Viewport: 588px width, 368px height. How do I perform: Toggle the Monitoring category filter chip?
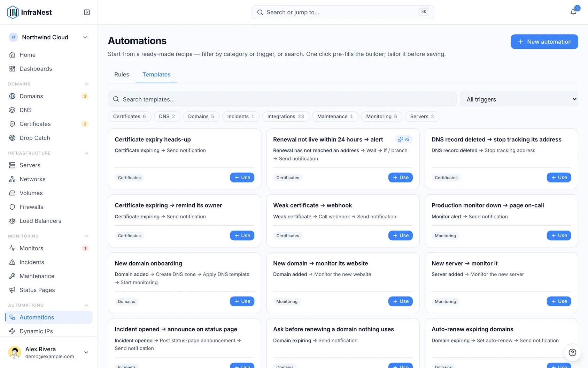point(381,117)
